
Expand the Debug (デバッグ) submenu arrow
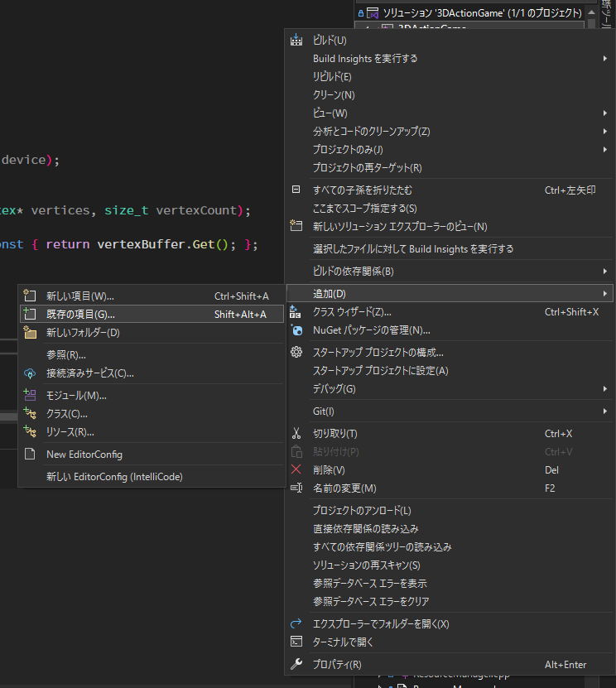click(605, 389)
